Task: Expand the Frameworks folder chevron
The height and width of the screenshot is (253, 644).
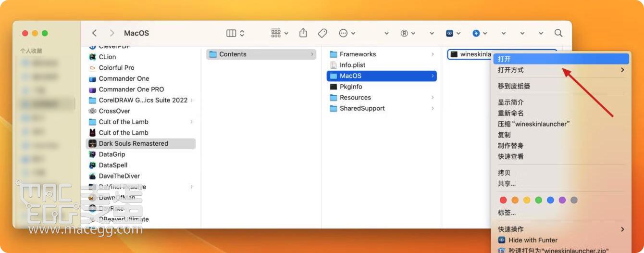Action: pyautogui.click(x=433, y=54)
